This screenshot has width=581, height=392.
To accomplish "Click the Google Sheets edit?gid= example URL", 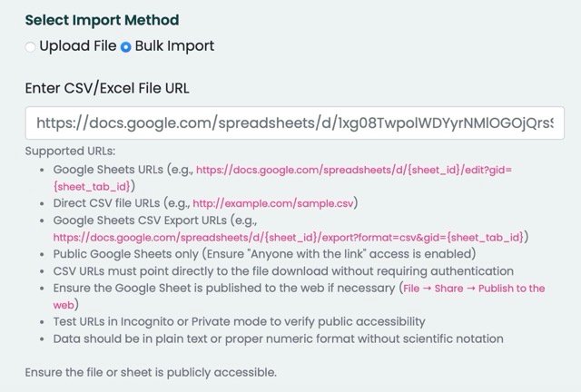I will (x=370, y=169).
